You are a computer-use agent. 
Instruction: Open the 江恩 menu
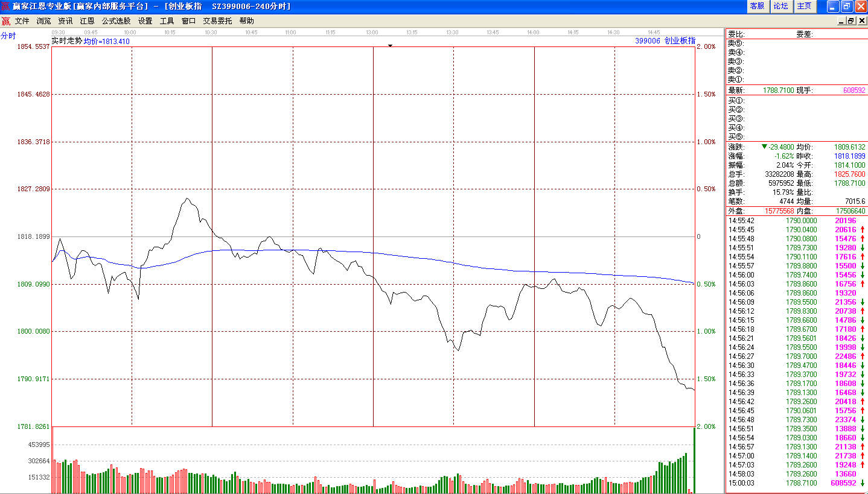(87, 21)
